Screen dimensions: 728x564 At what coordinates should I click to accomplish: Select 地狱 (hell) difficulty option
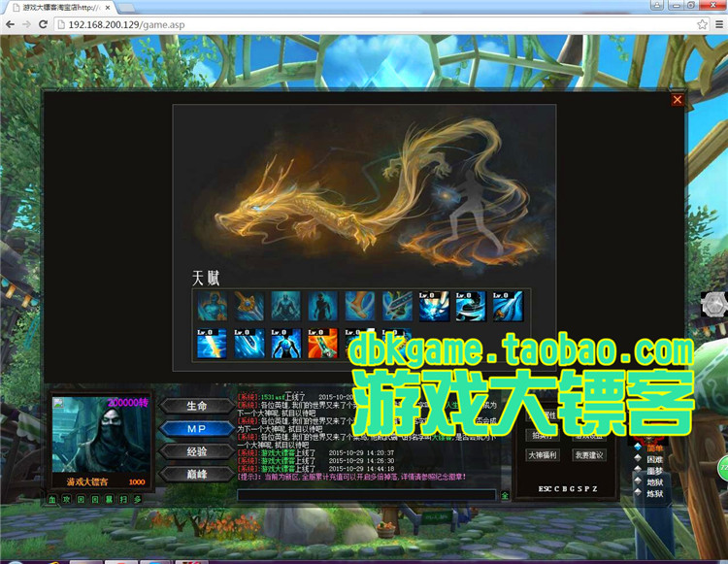pos(649,482)
